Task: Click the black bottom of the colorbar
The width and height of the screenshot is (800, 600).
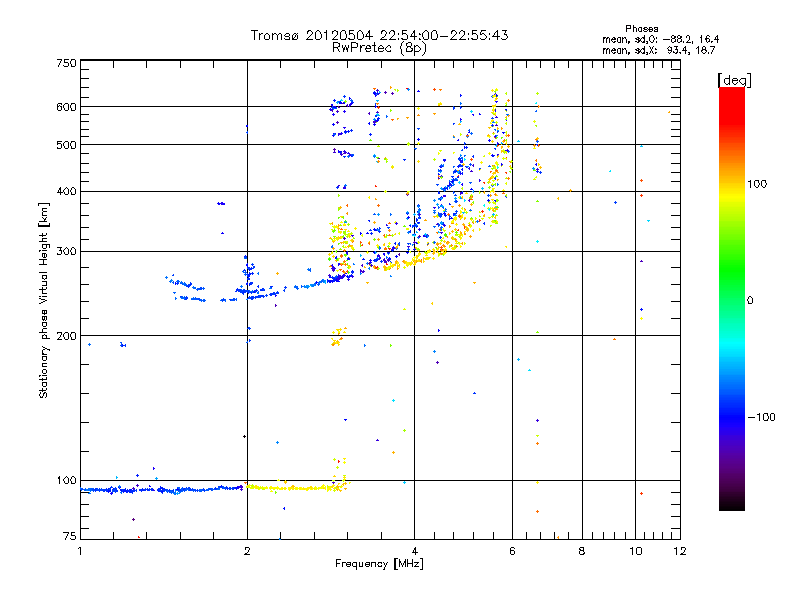Action: click(x=732, y=503)
